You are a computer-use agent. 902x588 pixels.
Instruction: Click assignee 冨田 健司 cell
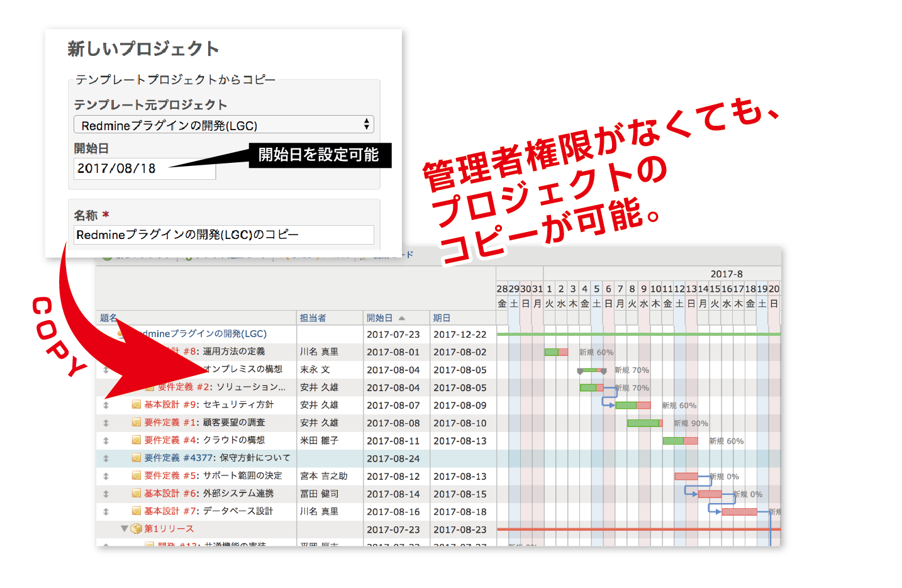pos(320,494)
